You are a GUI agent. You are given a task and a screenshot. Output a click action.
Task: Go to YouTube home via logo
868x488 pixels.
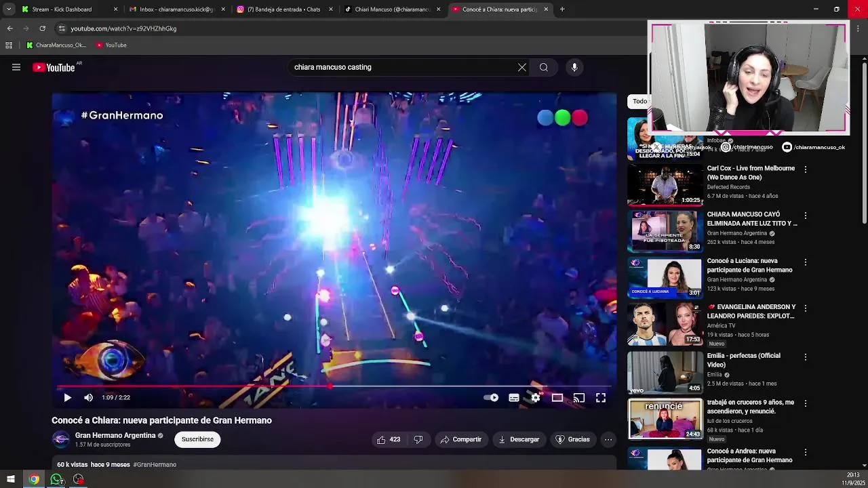tap(54, 67)
